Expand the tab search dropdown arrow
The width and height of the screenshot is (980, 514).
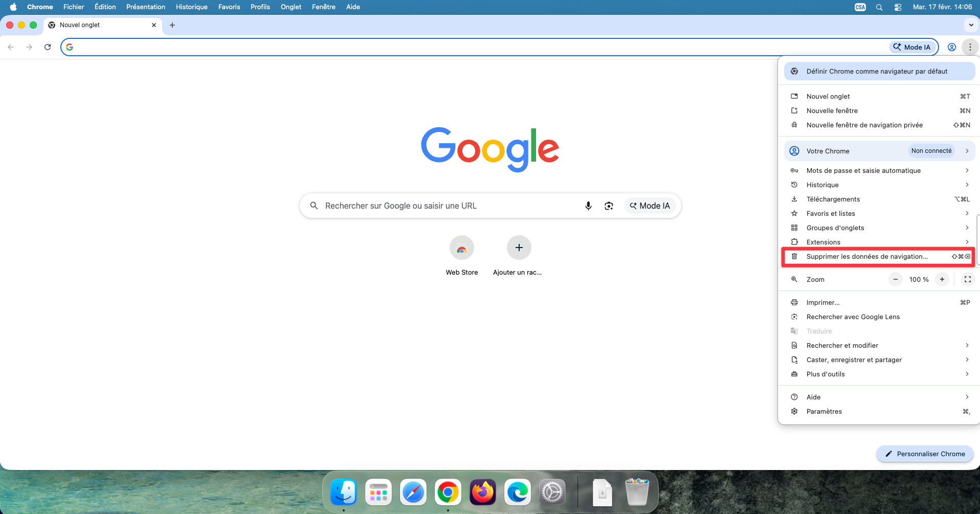click(x=971, y=25)
